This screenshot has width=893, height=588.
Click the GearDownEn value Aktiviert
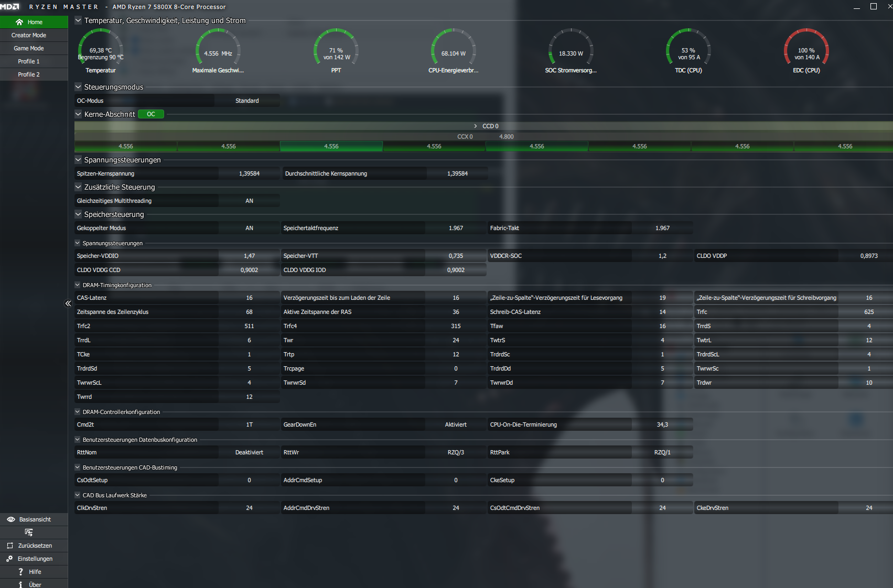pos(456,424)
